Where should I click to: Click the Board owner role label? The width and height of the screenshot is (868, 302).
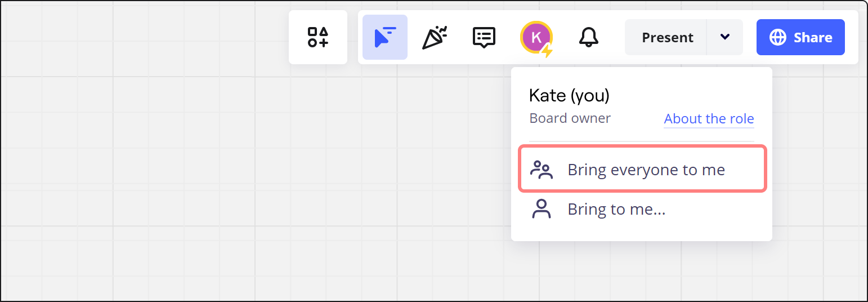[570, 118]
